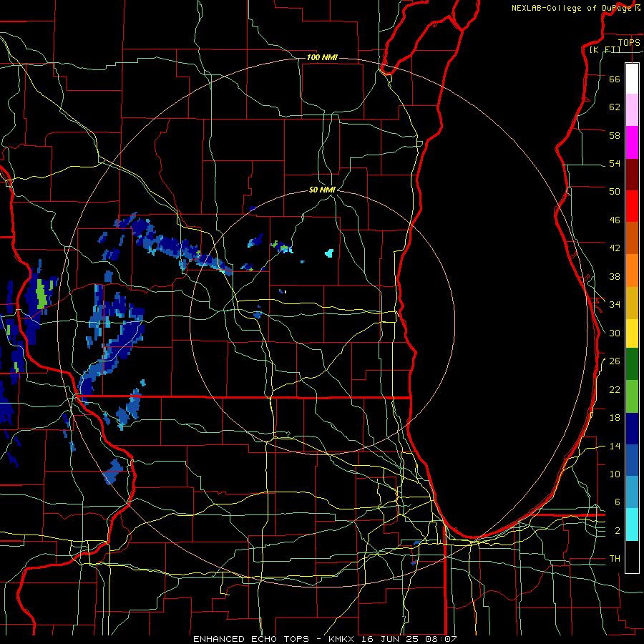This screenshot has height=644, width=644.
Task: Click the "18" legend value
Action: pyautogui.click(x=615, y=418)
